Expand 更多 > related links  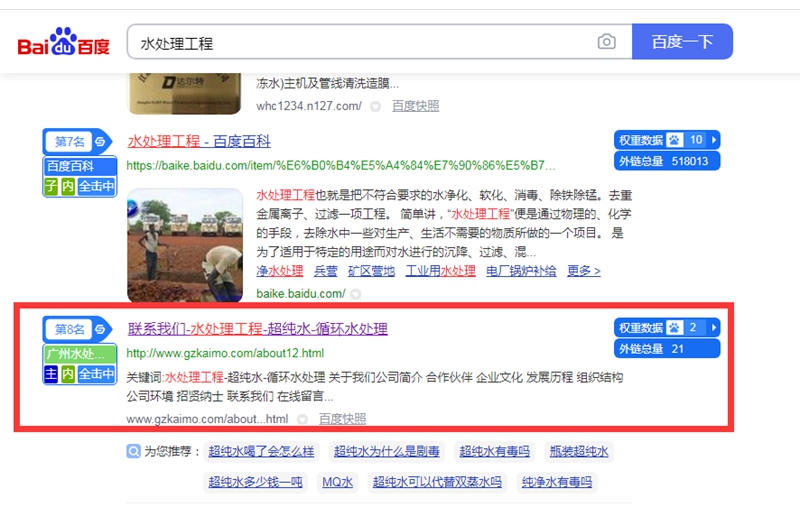coord(583,270)
